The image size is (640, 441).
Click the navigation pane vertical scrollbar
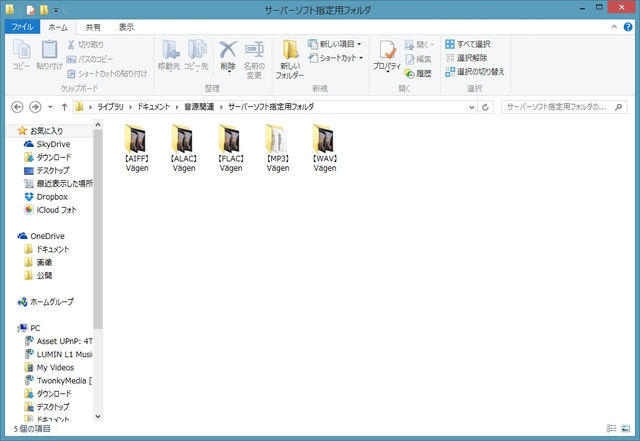click(x=98, y=250)
